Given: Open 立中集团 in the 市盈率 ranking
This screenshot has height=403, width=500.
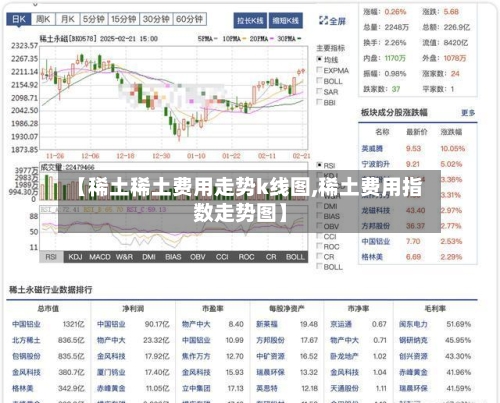Looking at the screenshot, I should coord(196,388).
